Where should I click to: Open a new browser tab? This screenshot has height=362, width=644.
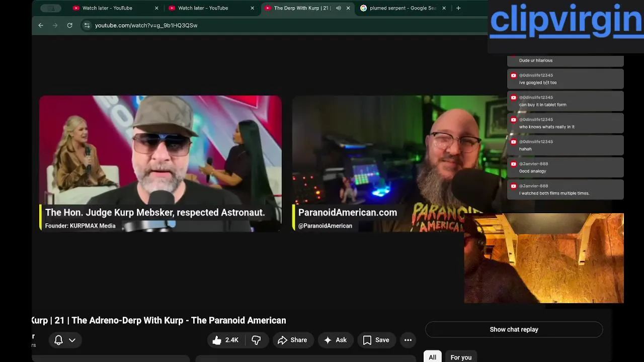[458, 8]
